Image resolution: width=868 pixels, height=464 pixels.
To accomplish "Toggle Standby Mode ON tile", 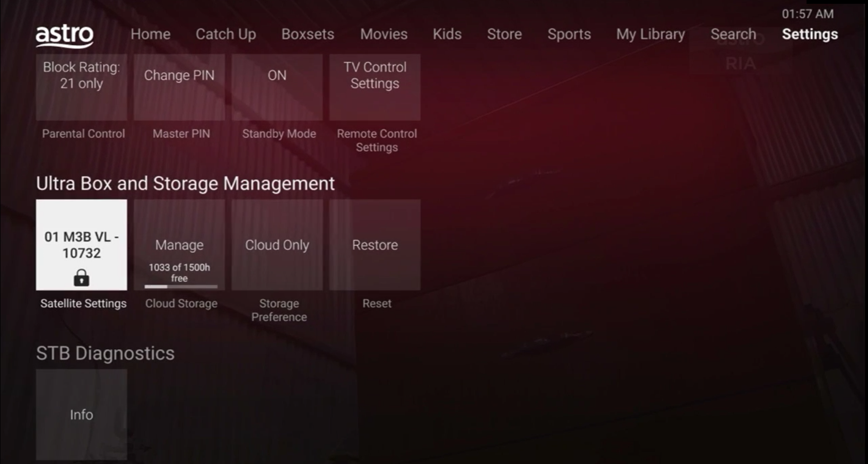I will click(x=277, y=87).
